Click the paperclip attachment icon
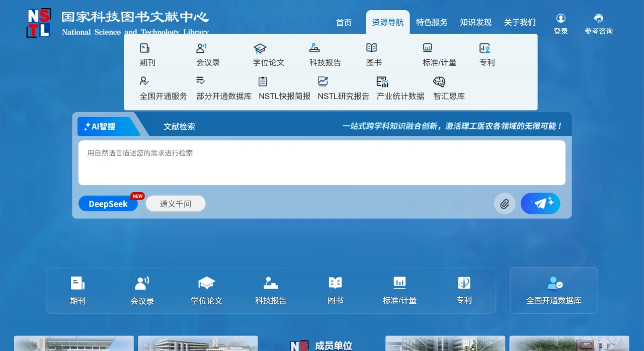This screenshot has width=644, height=351. 505,204
